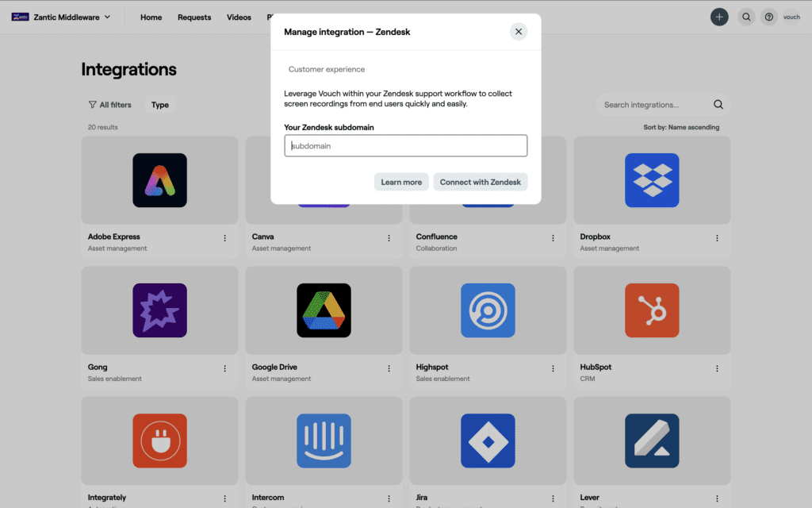812x508 pixels.
Task: Open more options for Jira
Action: coord(553,498)
